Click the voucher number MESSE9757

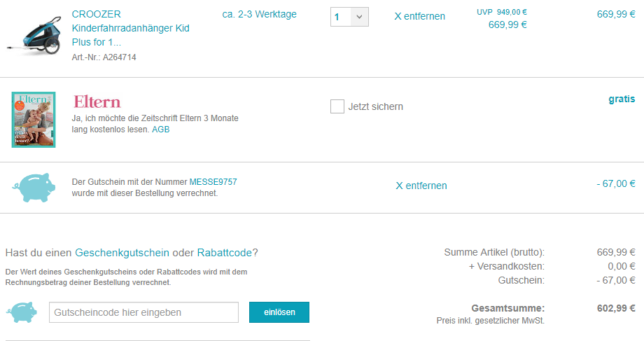[213, 182]
